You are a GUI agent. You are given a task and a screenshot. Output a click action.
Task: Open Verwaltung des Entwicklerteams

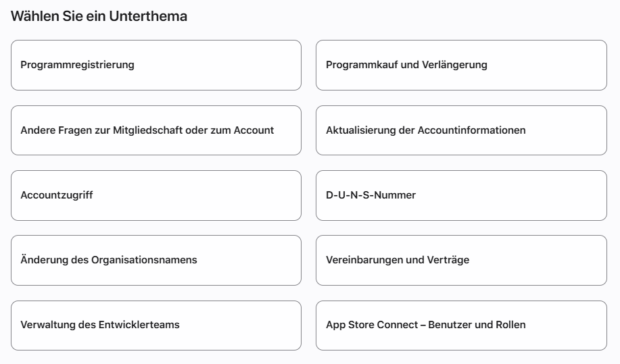pos(156,326)
